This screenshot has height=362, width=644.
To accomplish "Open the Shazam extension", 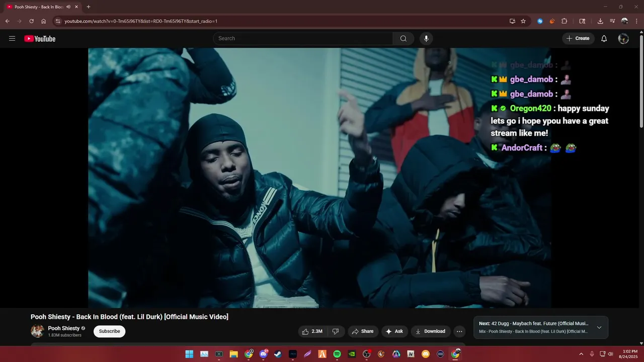I will (540, 21).
